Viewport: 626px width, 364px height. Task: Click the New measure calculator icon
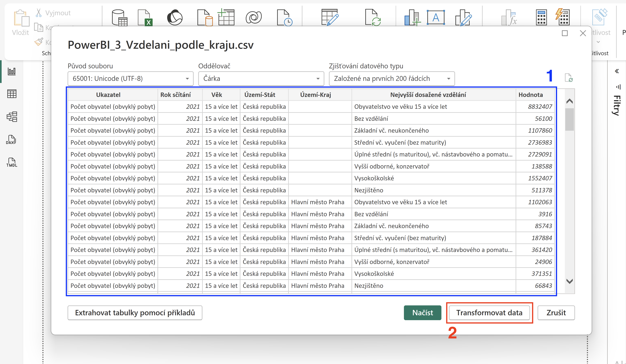click(x=541, y=17)
